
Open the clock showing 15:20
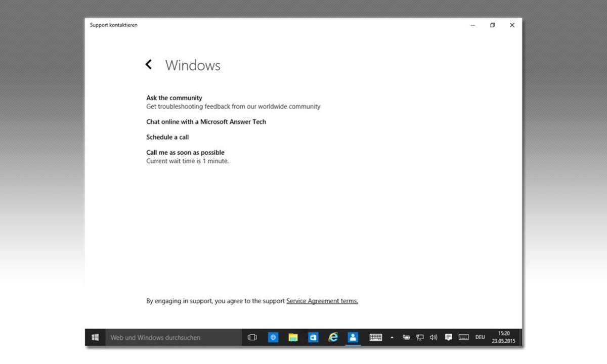tap(504, 337)
